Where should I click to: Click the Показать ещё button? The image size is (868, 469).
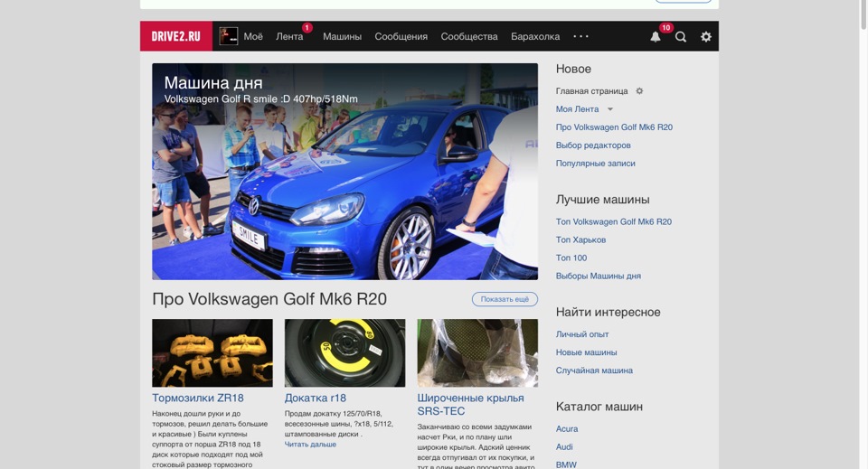[x=505, y=299]
